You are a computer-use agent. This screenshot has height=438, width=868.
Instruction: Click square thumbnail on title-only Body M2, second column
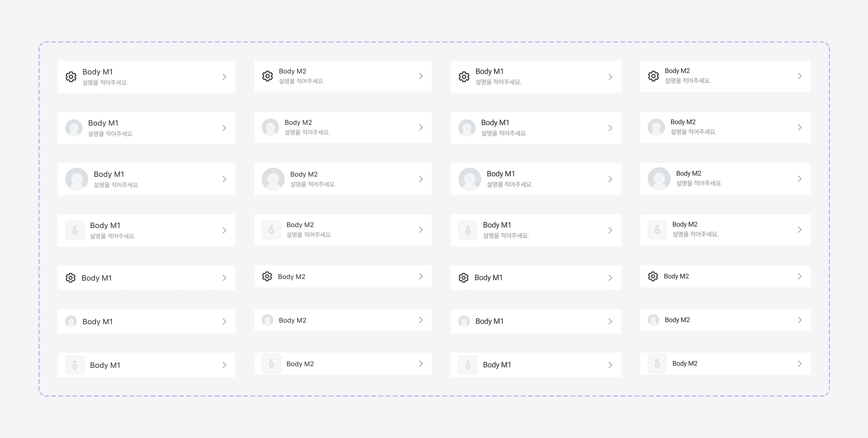pos(271,364)
